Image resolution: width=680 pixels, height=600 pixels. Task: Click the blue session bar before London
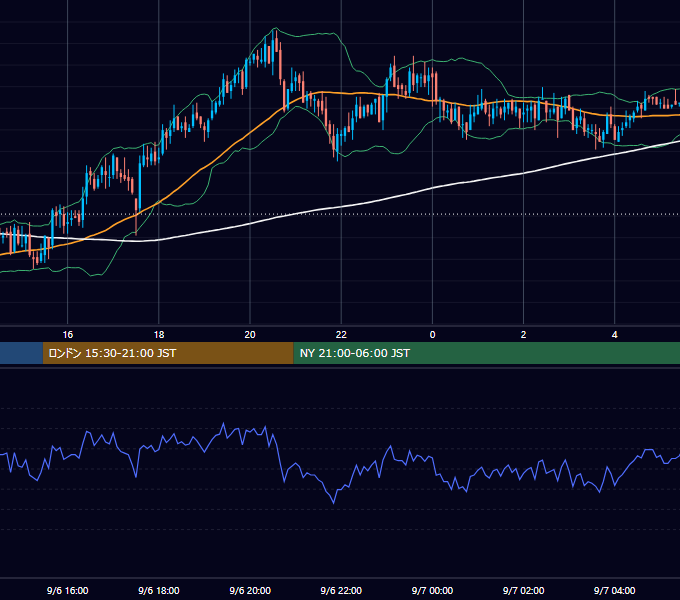pos(21,353)
